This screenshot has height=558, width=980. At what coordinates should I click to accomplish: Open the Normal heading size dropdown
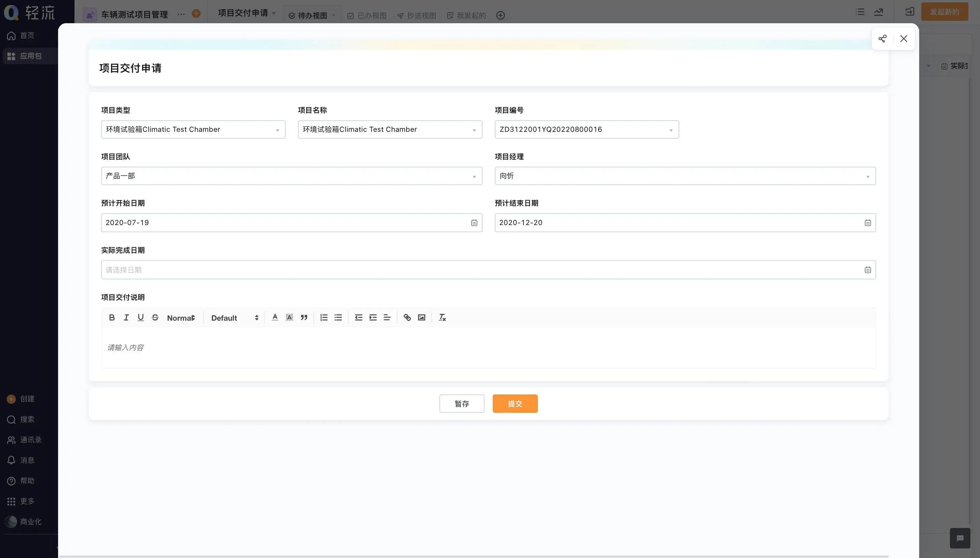click(x=181, y=318)
